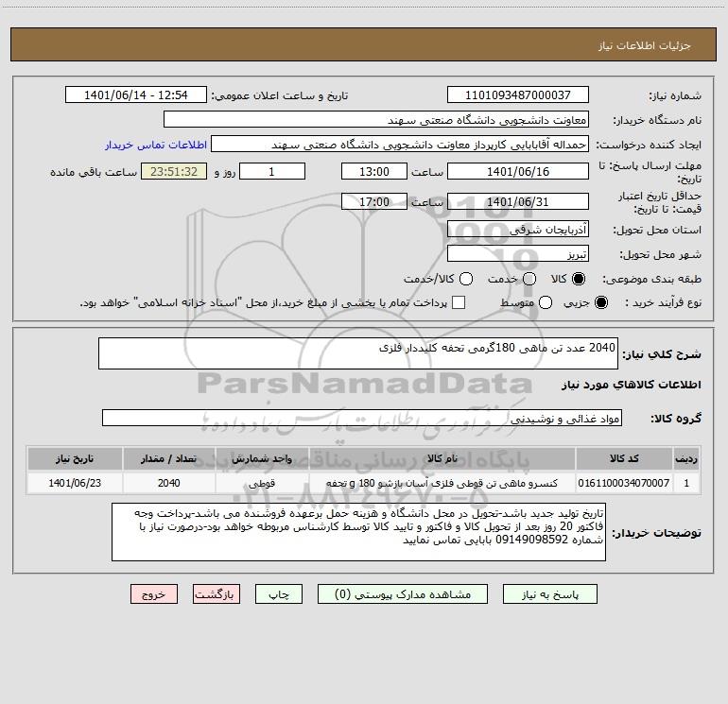Click the چاپ print button
This screenshot has height=704, width=728.
pos(279,594)
